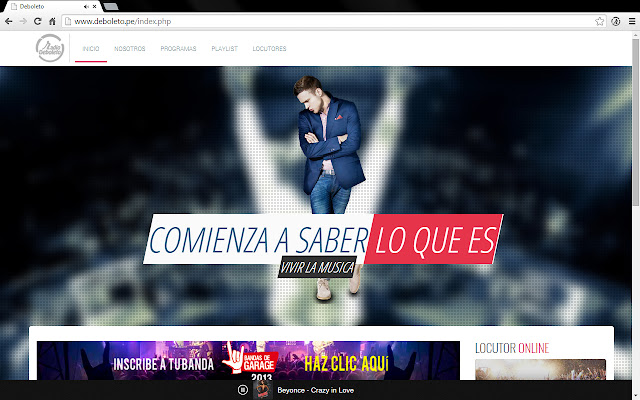Viewport: 640px width, 400px height.
Task: Click the Radio Deboleto logo
Action: (x=49, y=48)
